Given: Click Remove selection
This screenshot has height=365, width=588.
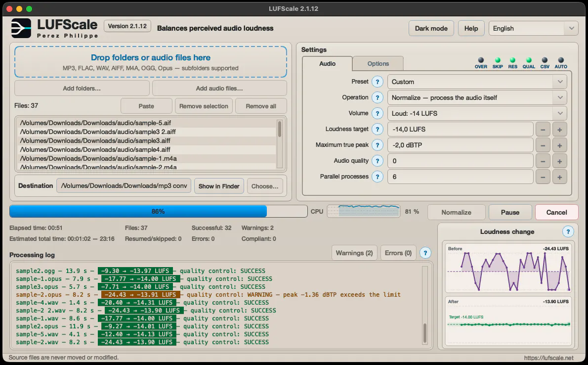Looking at the screenshot, I should (204, 106).
